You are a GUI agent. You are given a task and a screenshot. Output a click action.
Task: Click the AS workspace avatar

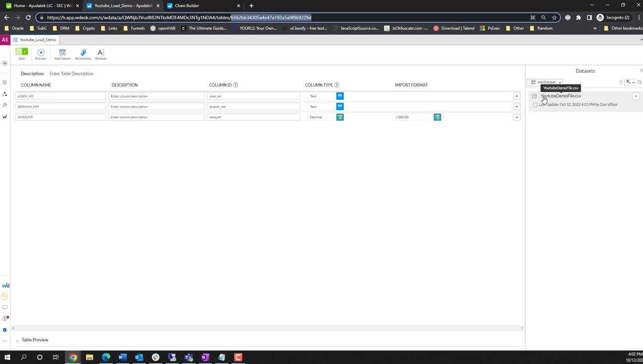coord(5,39)
